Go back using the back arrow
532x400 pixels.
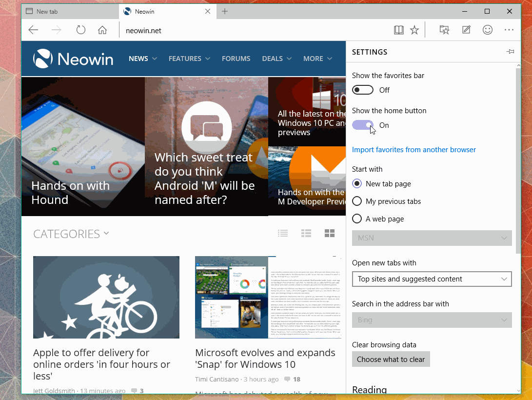coord(33,30)
